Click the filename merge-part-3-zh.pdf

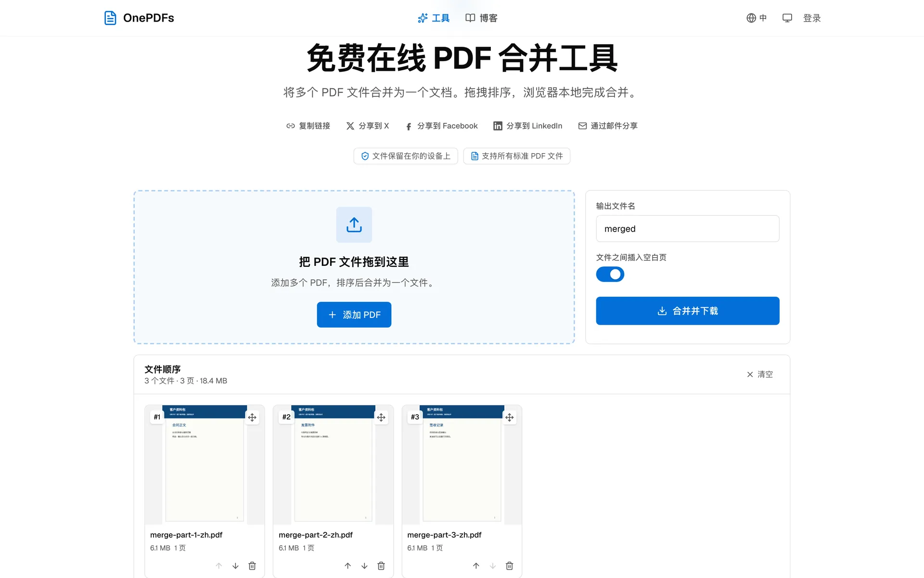pos(444,535)
